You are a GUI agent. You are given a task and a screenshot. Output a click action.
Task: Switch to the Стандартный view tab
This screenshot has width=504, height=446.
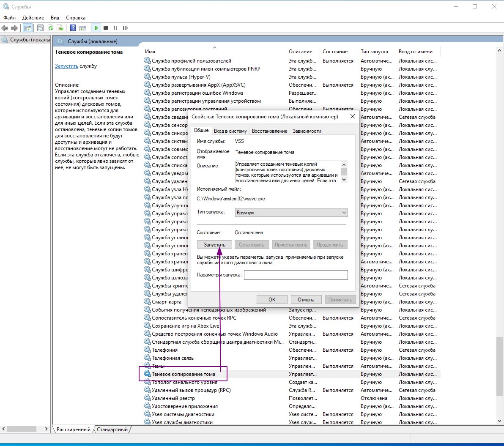[112, 429]
